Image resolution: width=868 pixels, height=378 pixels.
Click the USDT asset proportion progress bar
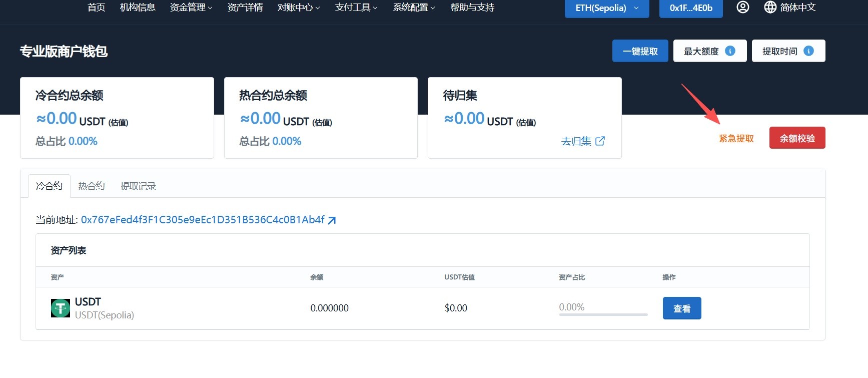tap(603, 315)
